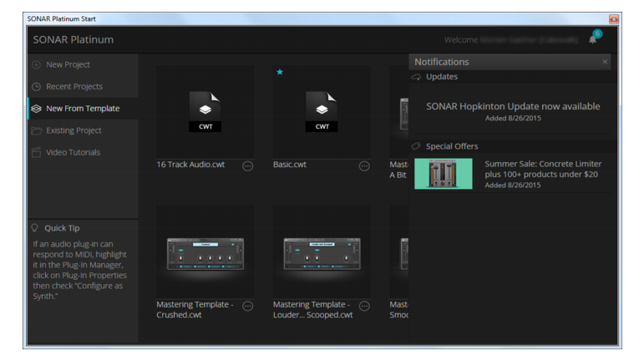Open options menu for 16 Track Audio.cwt
This screenshot has height=361, width=644.
248,166
